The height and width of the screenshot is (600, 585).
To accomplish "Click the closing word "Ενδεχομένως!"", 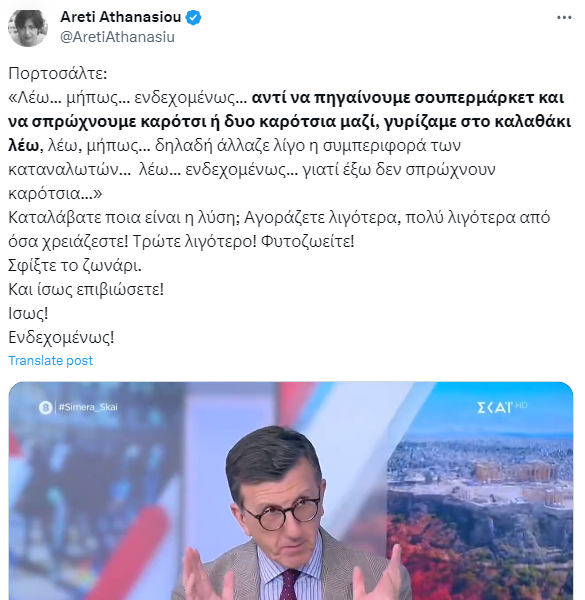I will 61,338.
